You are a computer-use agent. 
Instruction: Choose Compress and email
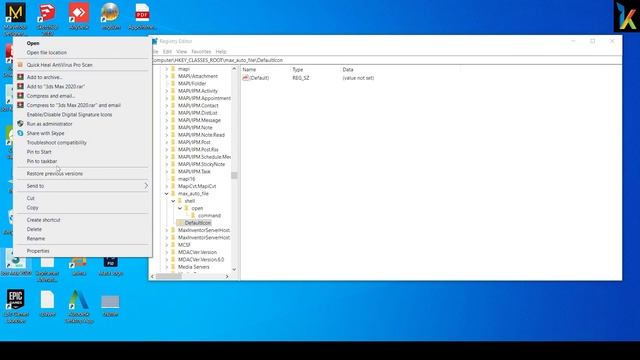coord(51,96)
